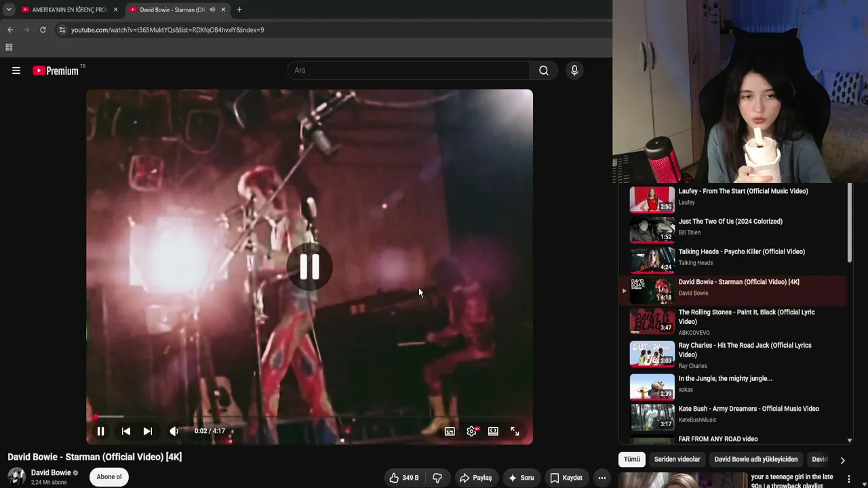Go back with browser back arrow
Screen dimensions: 868x488
(x=10, y=30)
